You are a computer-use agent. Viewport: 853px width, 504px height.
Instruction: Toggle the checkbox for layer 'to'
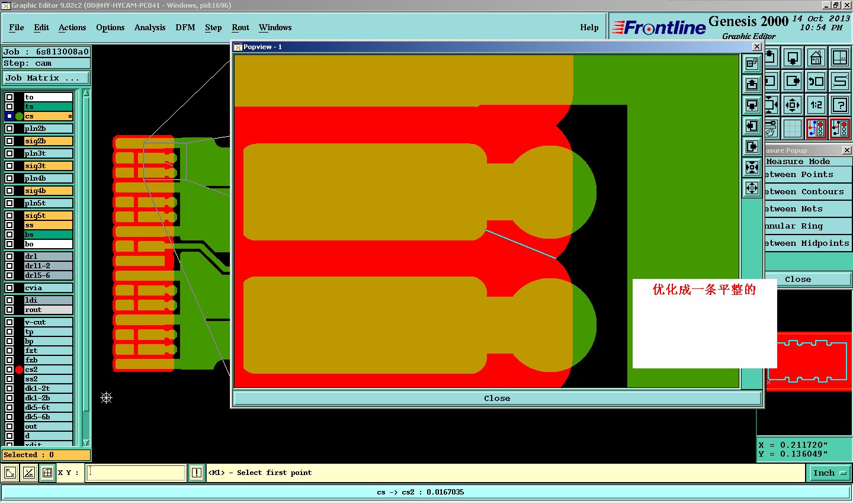(x=9, y=97)
